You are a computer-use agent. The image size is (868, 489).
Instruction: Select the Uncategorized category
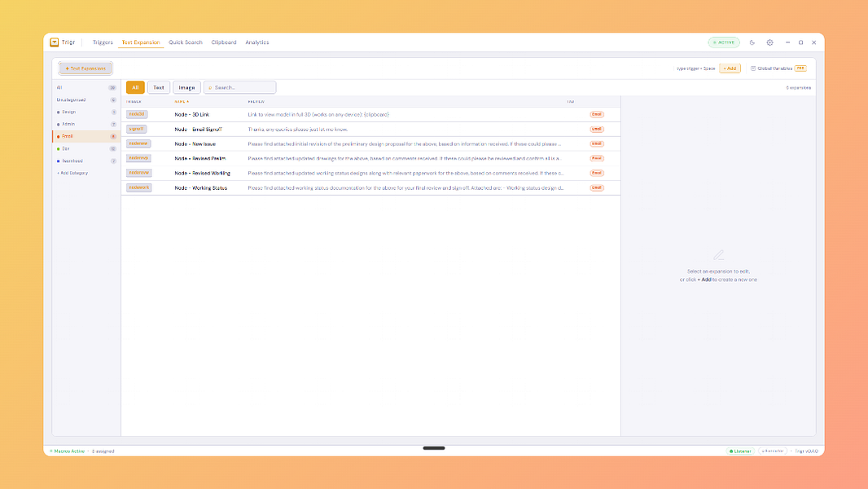86,99
